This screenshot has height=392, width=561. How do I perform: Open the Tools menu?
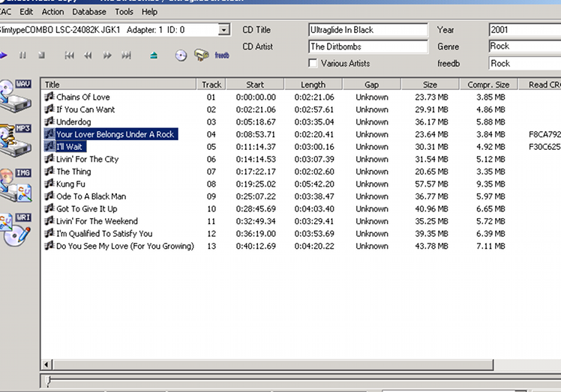[124, 12]
